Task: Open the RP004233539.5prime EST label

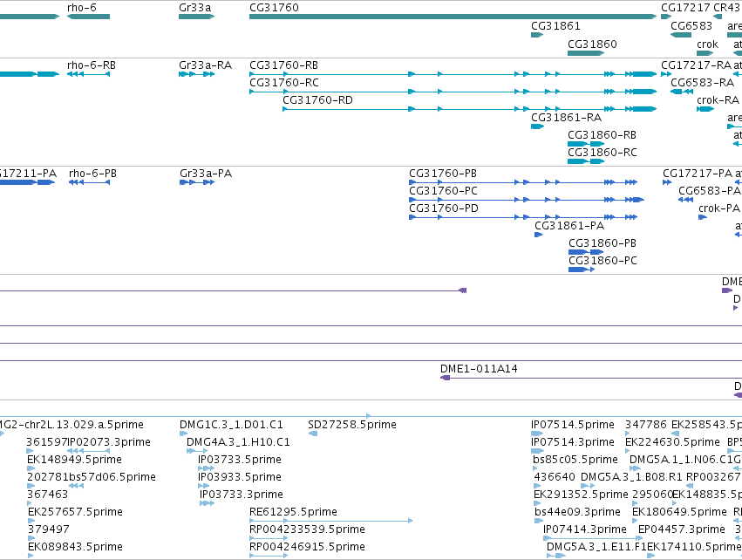Action: coord(307,530)
